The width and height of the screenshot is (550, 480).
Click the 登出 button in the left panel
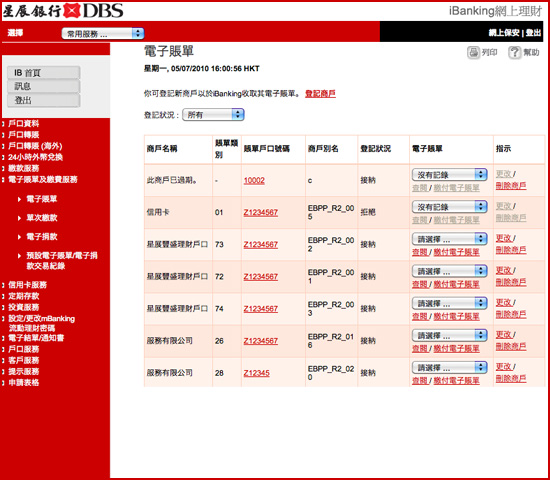pos(44,100)
